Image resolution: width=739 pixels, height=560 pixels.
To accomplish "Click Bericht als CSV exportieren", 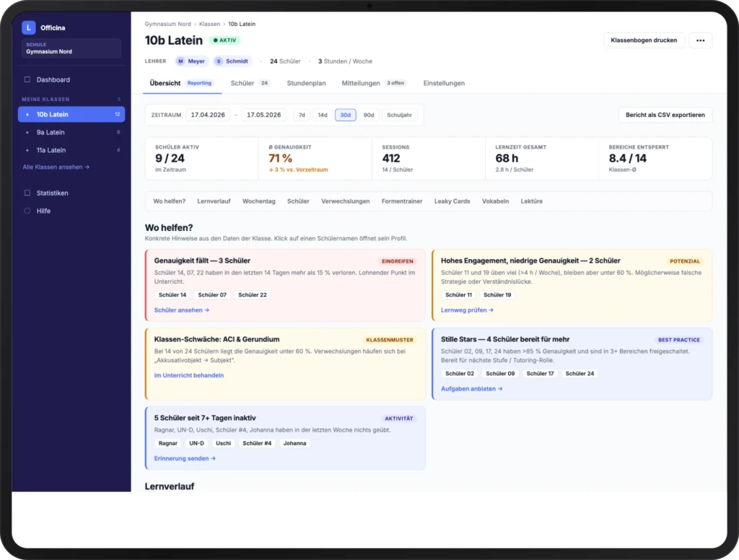I will tap(665, 115).
